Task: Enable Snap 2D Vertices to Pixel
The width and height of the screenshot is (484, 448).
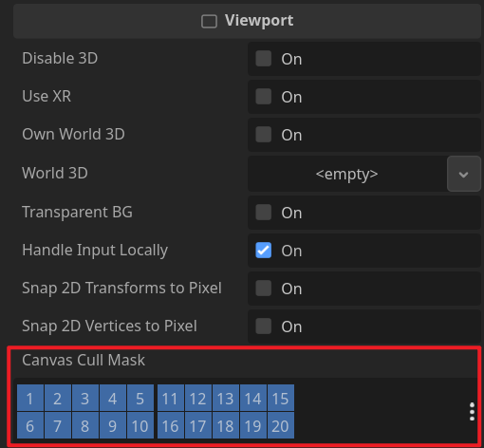Action: [263, 327]
